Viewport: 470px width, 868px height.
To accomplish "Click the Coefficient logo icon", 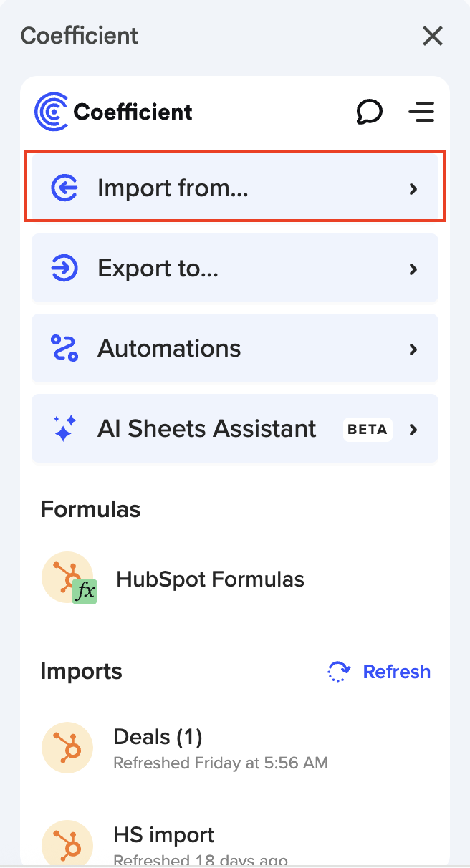I will click(x=52, y=112).
